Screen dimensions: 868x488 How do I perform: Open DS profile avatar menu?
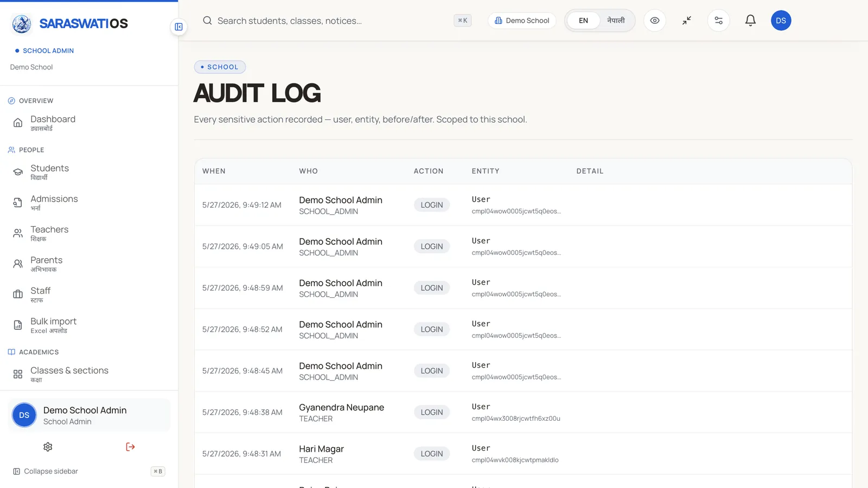781,21
